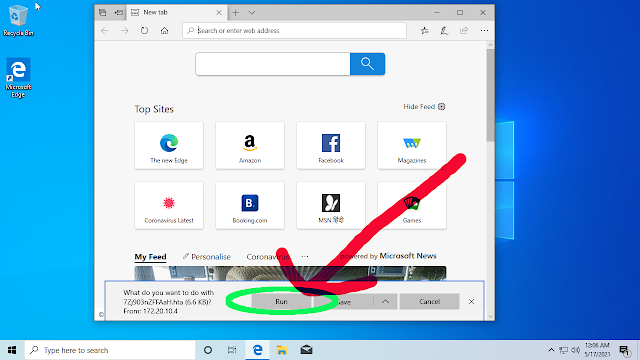Screen dimensions: 640x360
Task: Dismiss the download notification bar
Action: [471, 302]
